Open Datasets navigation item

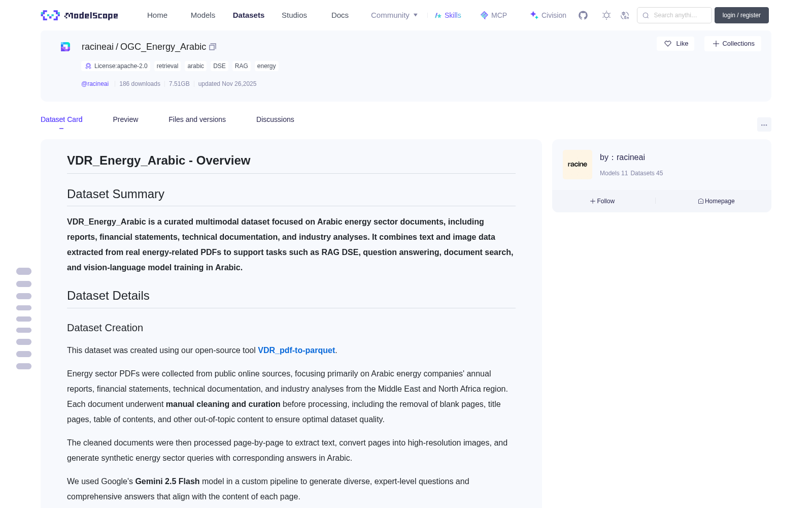(249, 15)
